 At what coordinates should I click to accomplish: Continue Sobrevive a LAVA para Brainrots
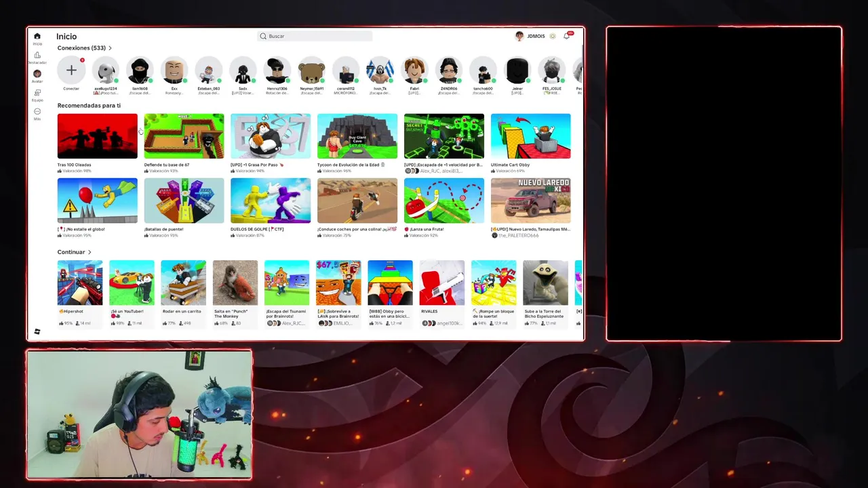(x=338, y=283)
